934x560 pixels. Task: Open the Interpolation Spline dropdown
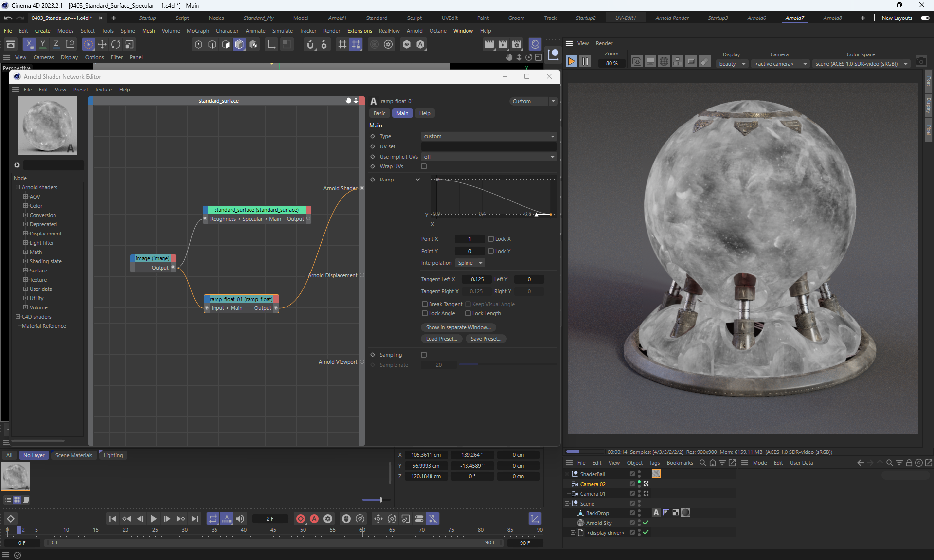(x=470, y=263)
